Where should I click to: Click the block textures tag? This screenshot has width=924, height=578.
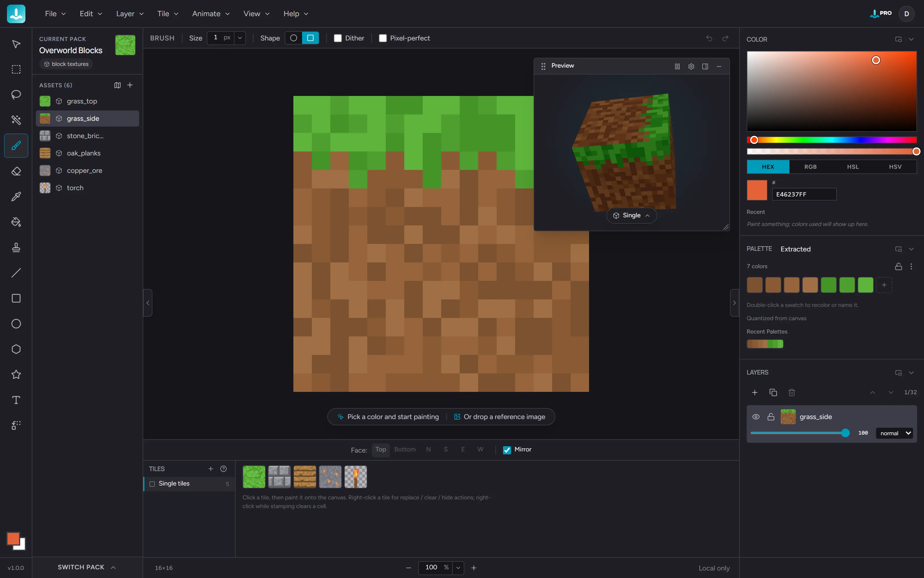coord(66,64)
